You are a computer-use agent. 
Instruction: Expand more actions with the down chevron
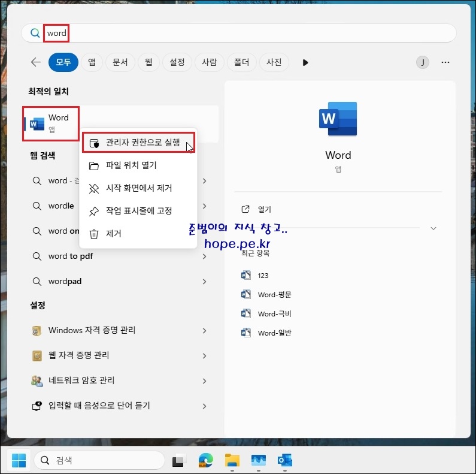[433, 228]
